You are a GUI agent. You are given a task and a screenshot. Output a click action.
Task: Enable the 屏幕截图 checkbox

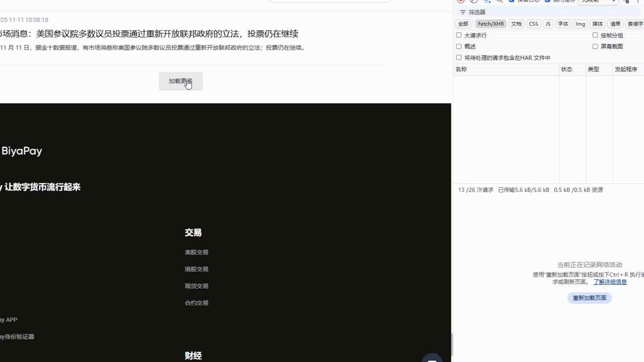point(595,46)
